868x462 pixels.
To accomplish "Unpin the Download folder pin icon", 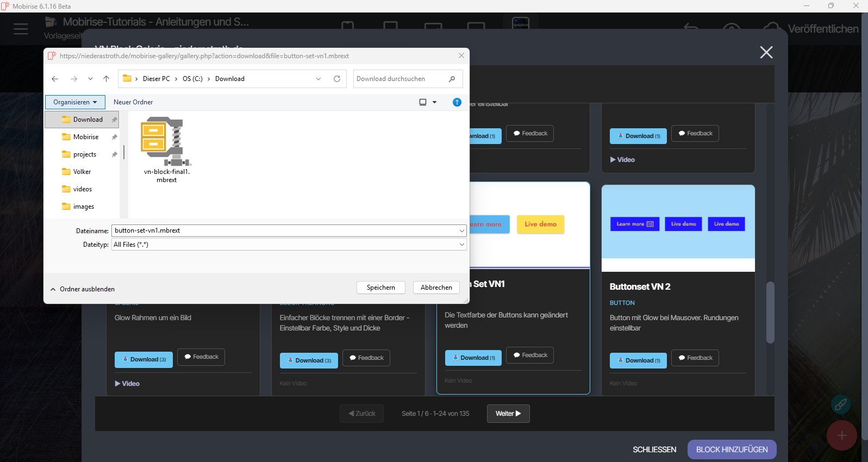I will click(114, 120).
